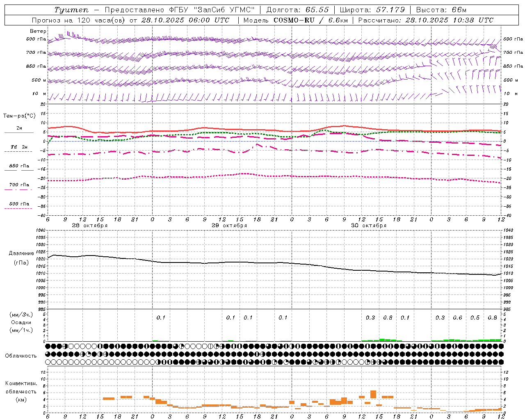Click the left-side "10 м" wind level label
This screenshot has width=525, height=420.
tap(39, 94)
